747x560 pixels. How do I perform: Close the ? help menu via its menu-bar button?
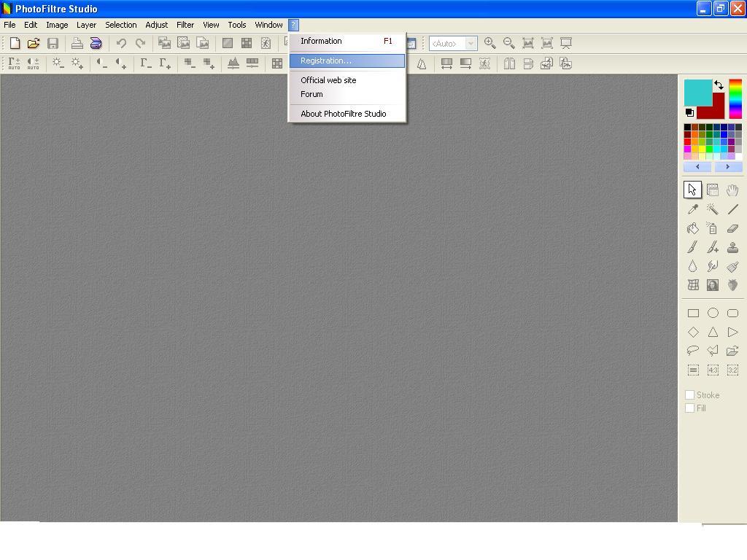(x=293, y=25)
